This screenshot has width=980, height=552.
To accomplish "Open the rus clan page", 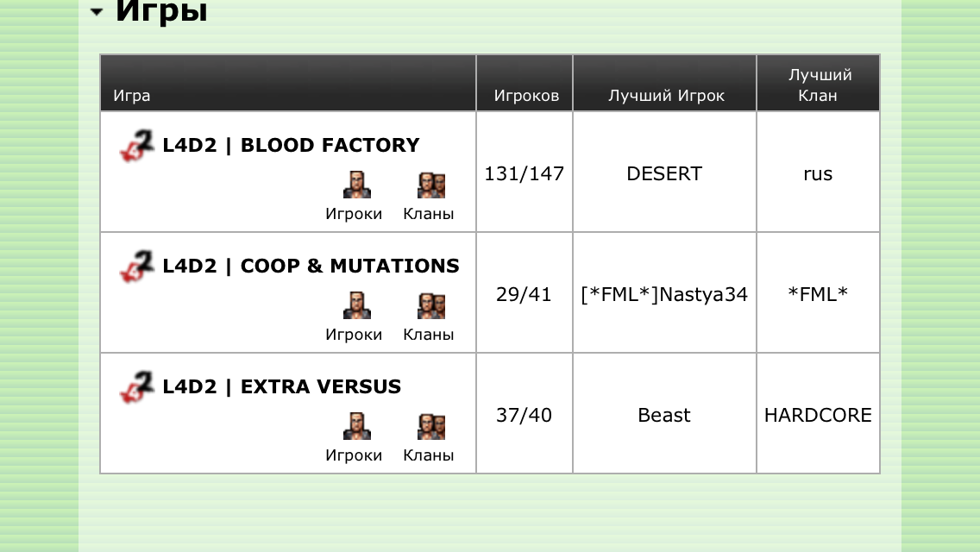I will pyautogui.click(x=818, y=173).
